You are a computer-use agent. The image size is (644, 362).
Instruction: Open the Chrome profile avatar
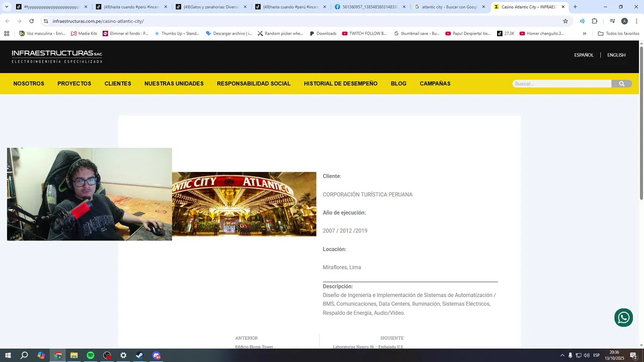pyautogui.click(x=624, y=21)
